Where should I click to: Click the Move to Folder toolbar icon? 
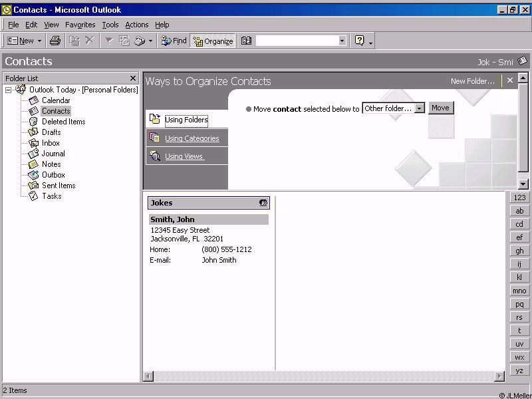tap(74, 41)
